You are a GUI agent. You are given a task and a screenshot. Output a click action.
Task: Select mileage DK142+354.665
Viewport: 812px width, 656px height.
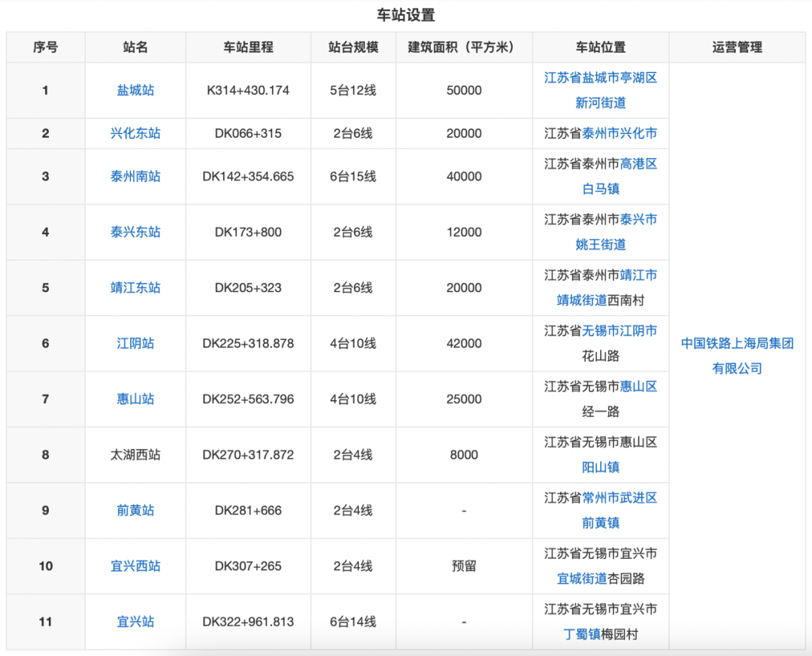[x=248, y=176]
